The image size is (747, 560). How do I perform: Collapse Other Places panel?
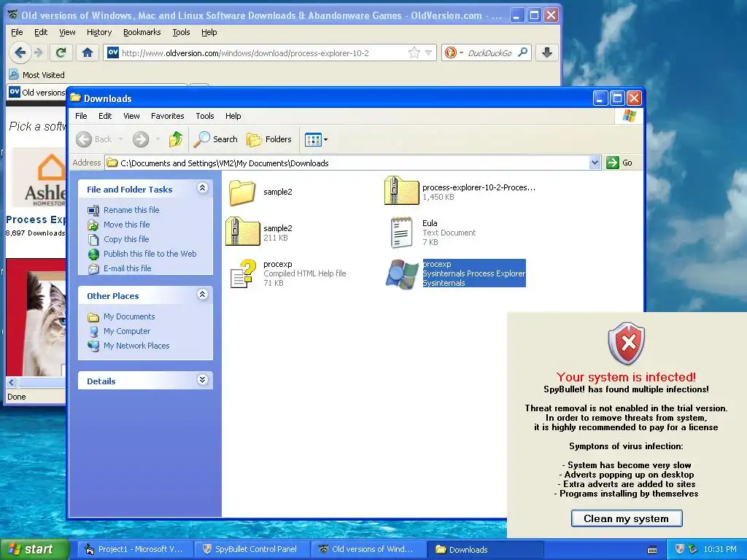tap(203, 295)
